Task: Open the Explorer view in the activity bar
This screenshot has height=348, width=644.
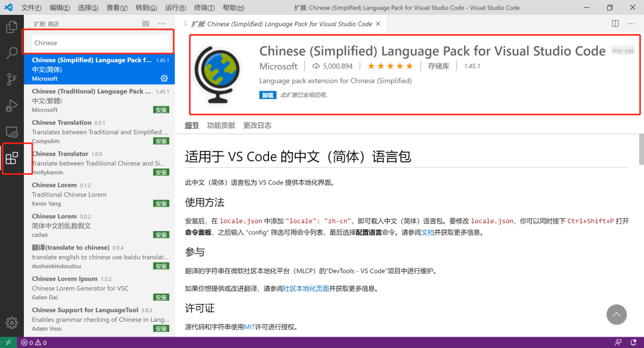Action: 11,27
